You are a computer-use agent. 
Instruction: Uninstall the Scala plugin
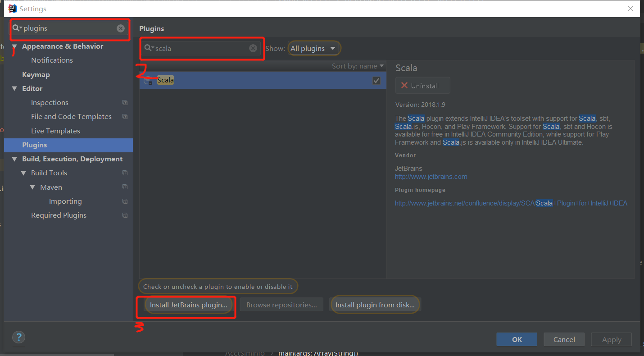422,86
